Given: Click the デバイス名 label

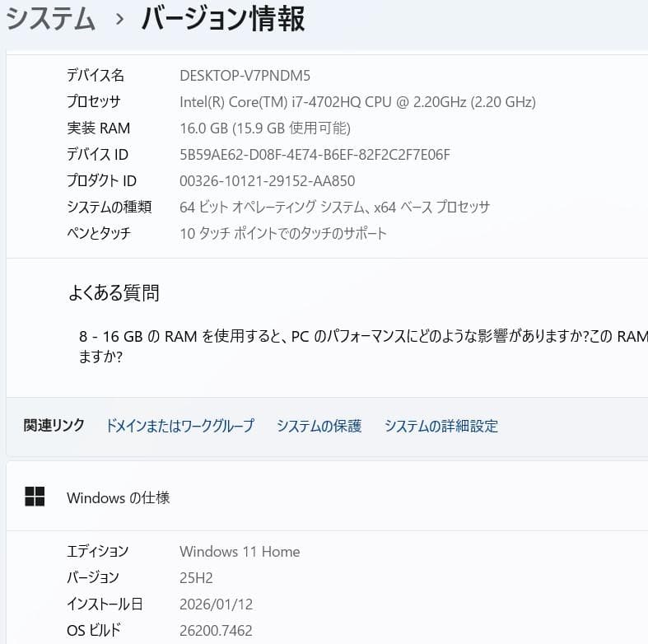Looking at the screenshot, I should [96, 75].
